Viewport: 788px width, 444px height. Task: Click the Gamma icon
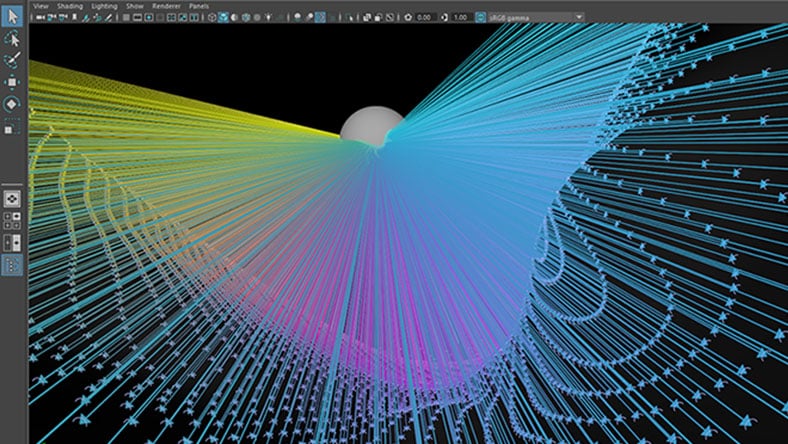(x=444, y=18)
